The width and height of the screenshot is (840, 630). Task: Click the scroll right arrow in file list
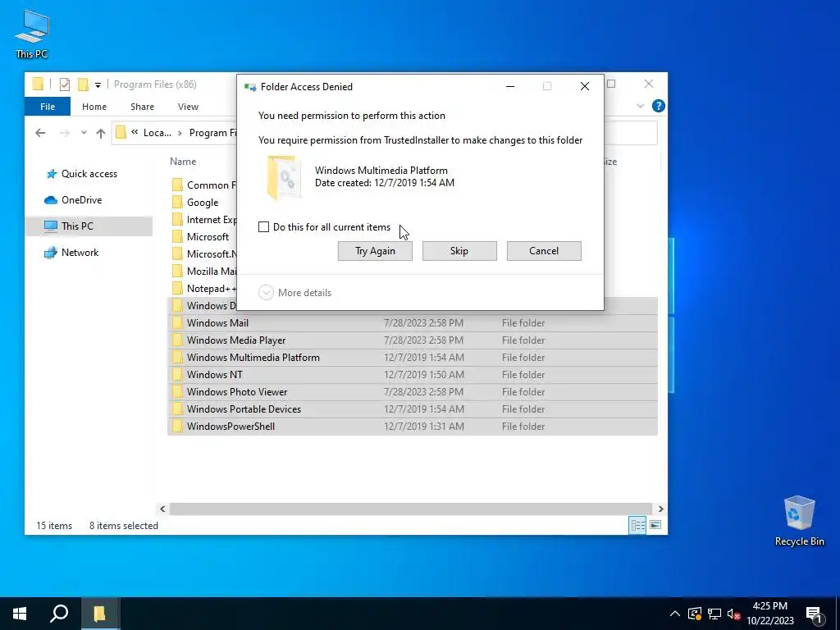point(660,509)
